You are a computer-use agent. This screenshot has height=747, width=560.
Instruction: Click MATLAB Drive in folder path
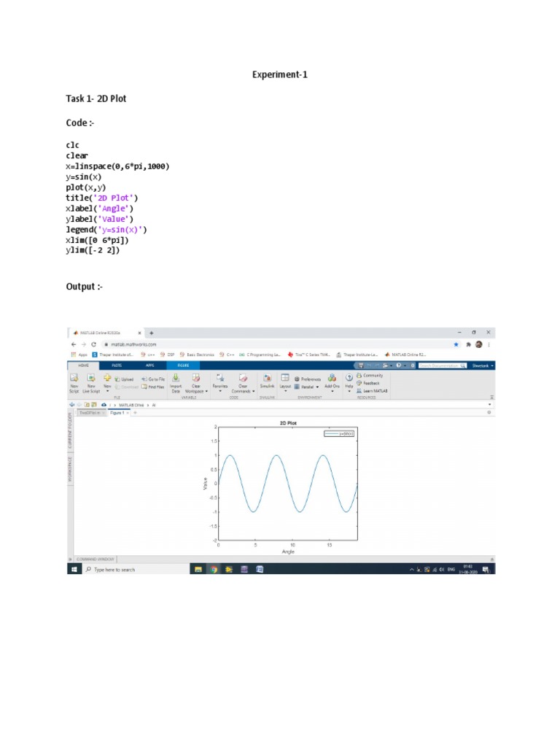click(131, 405)
